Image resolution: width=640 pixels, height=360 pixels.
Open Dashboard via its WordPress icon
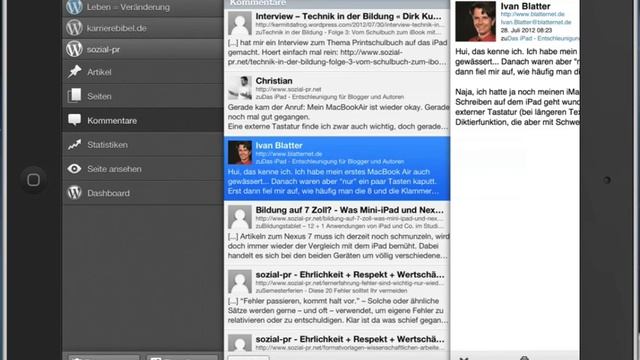pos(74,193)
